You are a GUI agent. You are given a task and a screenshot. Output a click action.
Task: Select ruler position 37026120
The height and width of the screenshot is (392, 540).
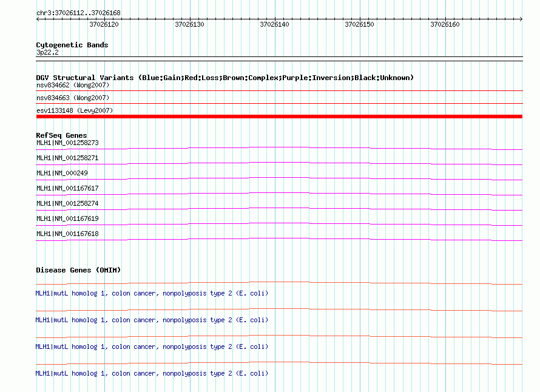pos(104,24)
